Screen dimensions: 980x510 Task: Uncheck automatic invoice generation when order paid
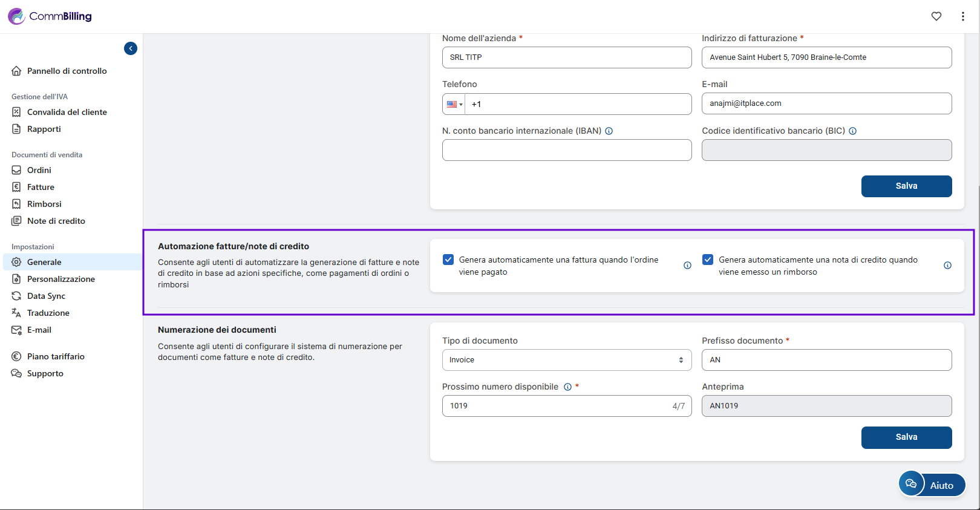[448, 260]
